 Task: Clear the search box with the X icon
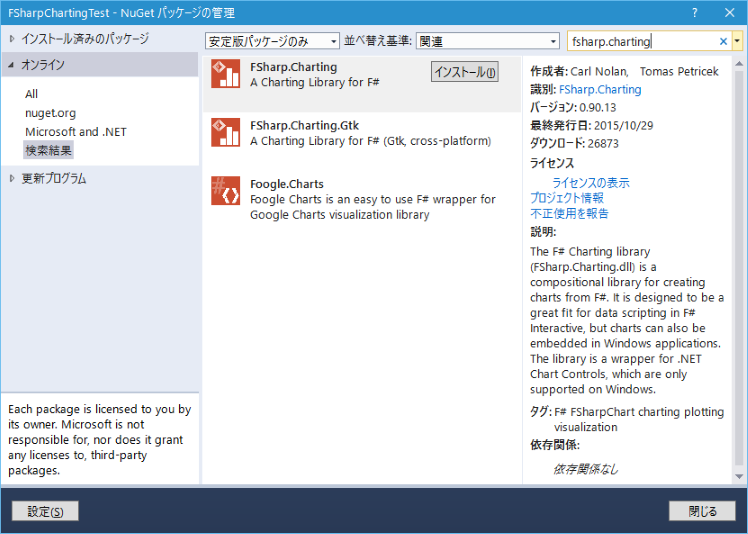723,42
